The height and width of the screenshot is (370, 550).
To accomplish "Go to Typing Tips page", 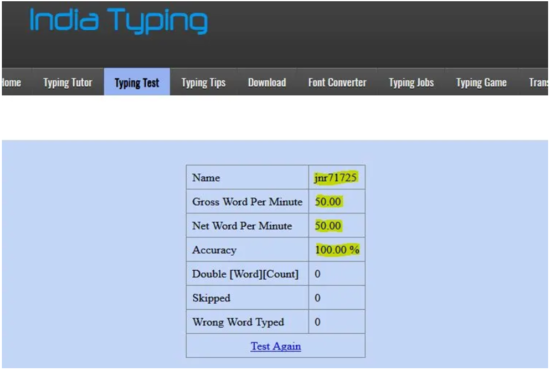I will pyautogui.click(x=203, y=82).
